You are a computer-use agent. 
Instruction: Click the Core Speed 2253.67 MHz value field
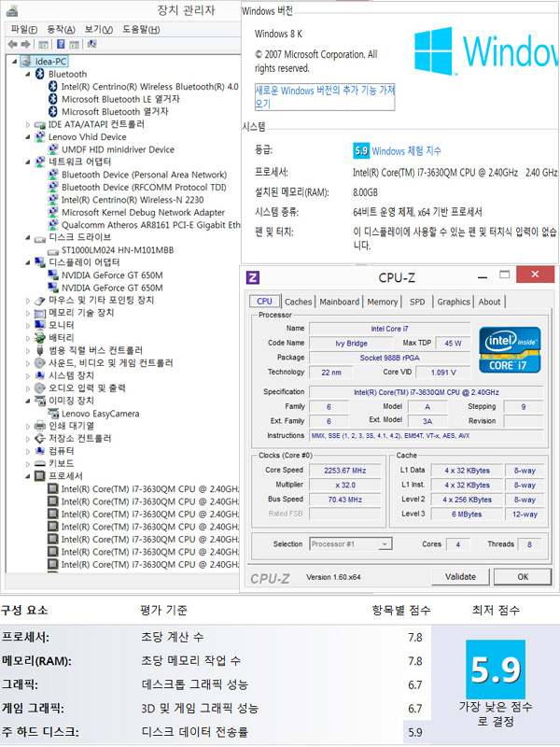(x=345, y=471)
